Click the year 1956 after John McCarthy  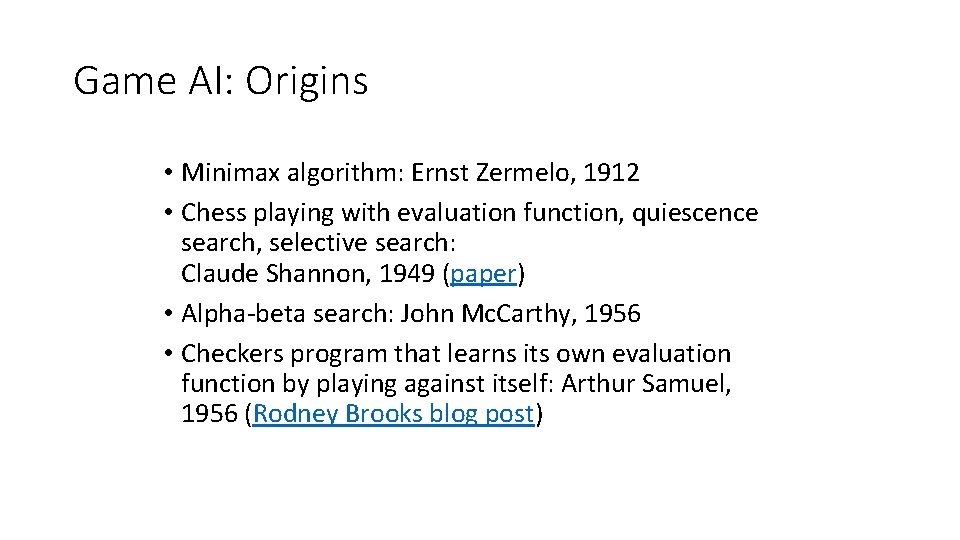click(612, 313)
